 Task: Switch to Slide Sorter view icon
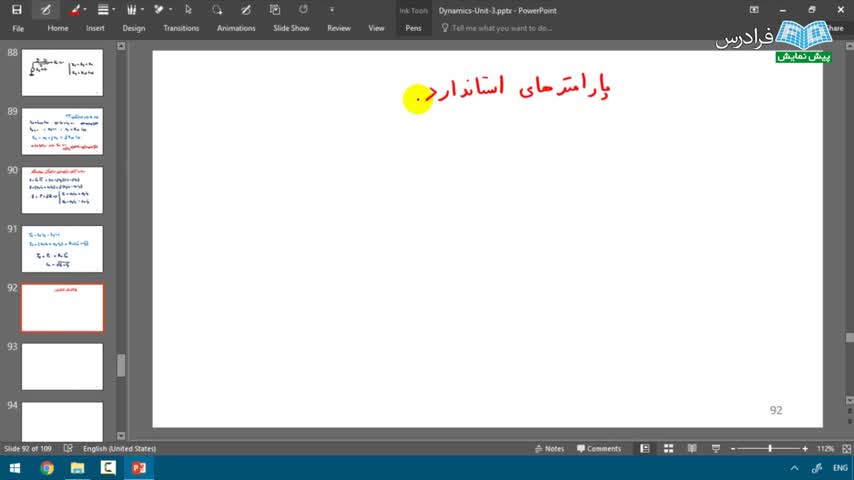[668, 448]
